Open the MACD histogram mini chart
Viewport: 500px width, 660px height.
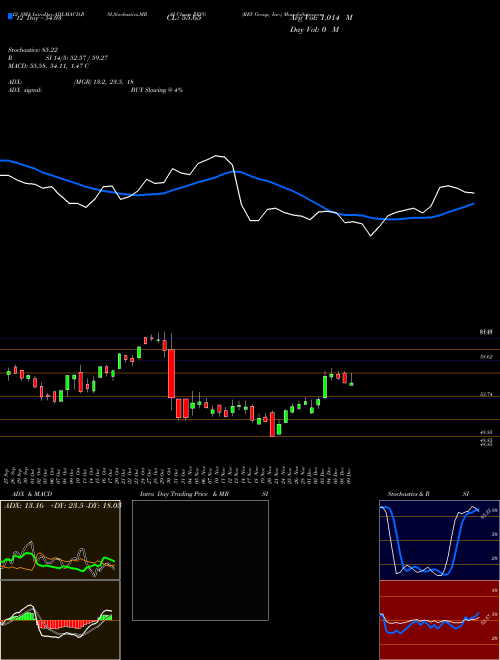coord(60,620)
